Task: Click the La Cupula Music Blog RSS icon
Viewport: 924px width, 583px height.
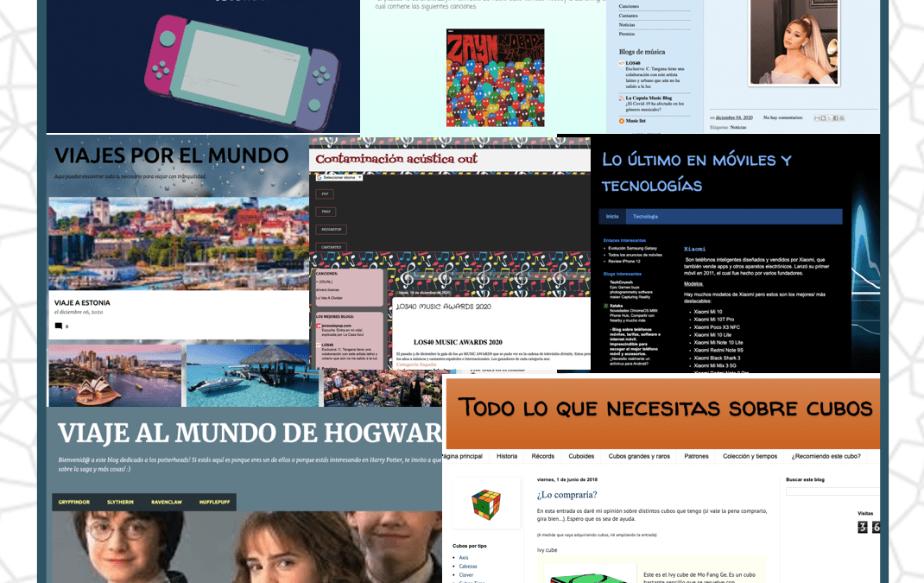Action: (x=621, y=98)
